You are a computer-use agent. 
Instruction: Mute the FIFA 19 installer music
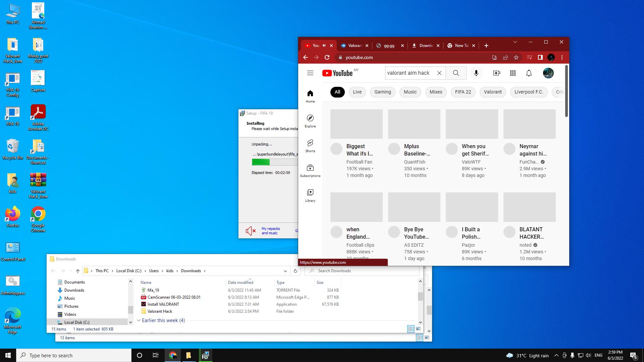coord(251,231)
